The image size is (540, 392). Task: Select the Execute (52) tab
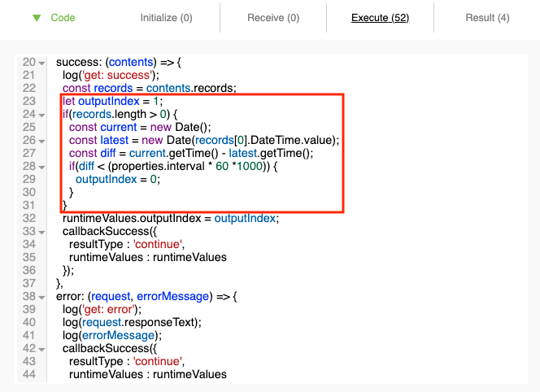(x=381, y=18)
